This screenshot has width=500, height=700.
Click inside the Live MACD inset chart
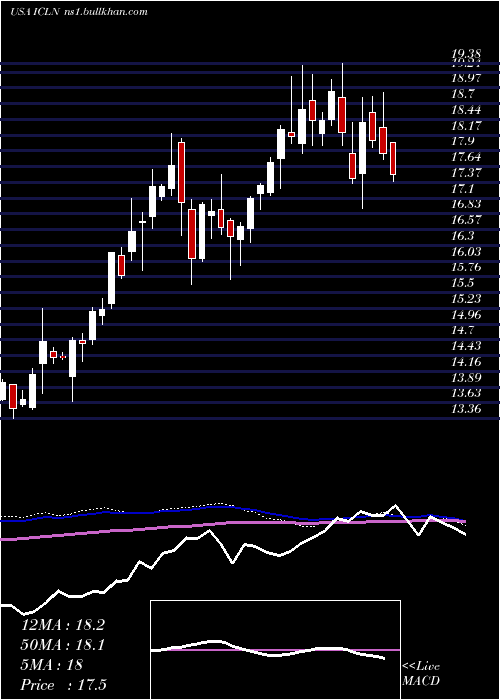[275, 650]
